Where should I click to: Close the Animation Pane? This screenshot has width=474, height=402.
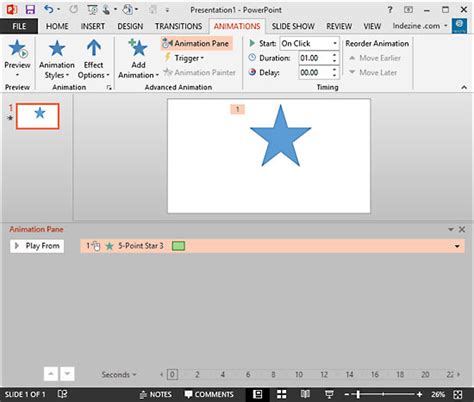pos(462,229)
